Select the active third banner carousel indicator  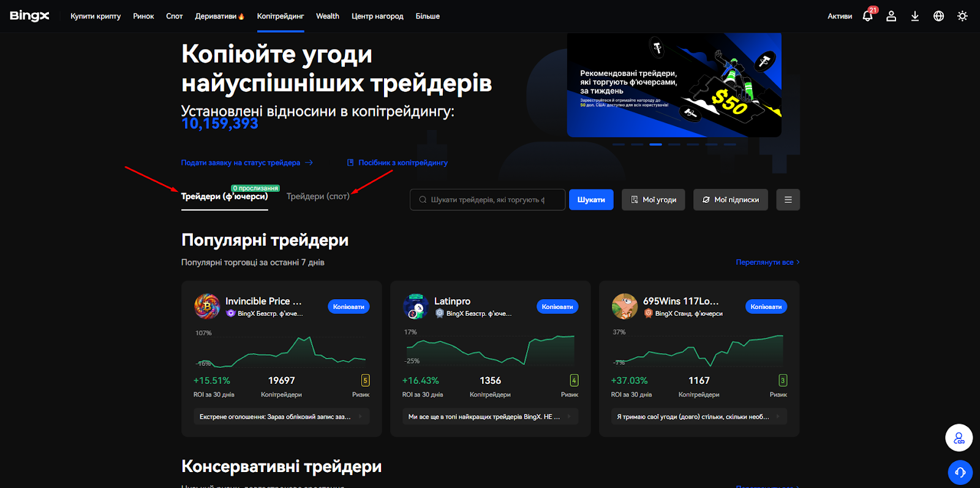656,144
